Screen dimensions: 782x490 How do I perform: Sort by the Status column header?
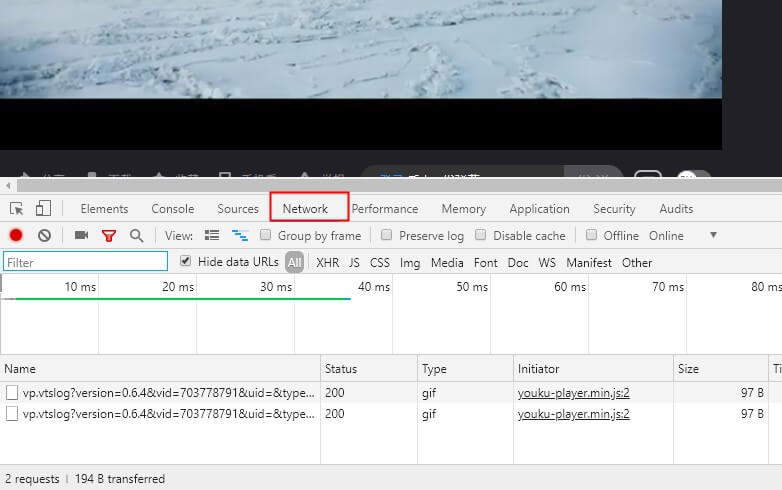pos(369,369)
